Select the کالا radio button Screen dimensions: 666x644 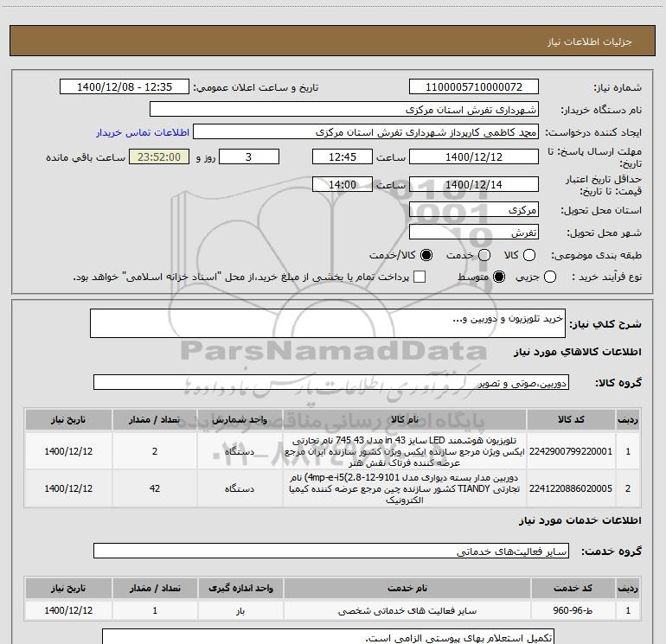point(529,255)
